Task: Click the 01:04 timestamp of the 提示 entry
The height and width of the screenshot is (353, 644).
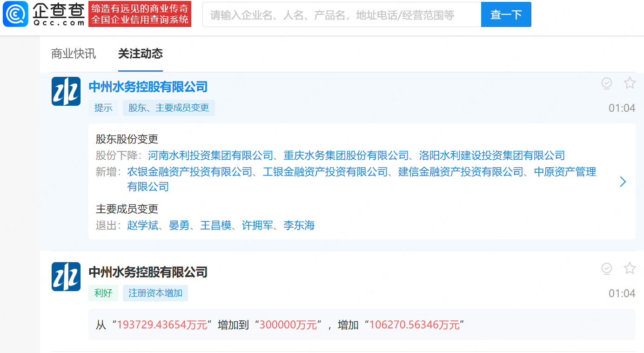Action: (622, 108)
